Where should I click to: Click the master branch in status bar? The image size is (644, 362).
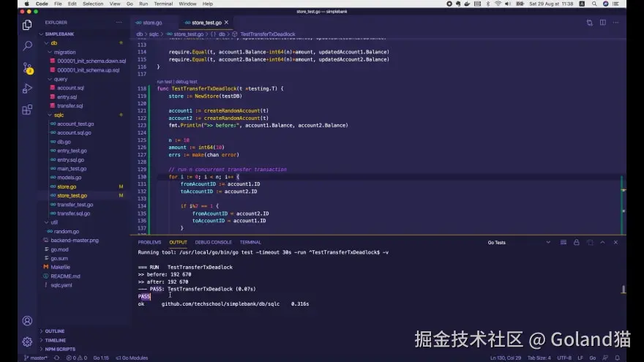36,358
